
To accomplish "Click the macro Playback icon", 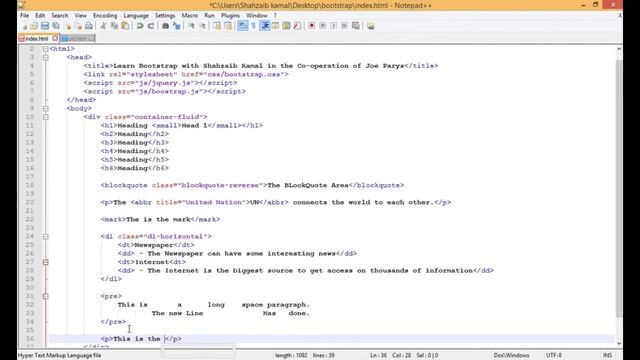I will (x=334, y=26).
